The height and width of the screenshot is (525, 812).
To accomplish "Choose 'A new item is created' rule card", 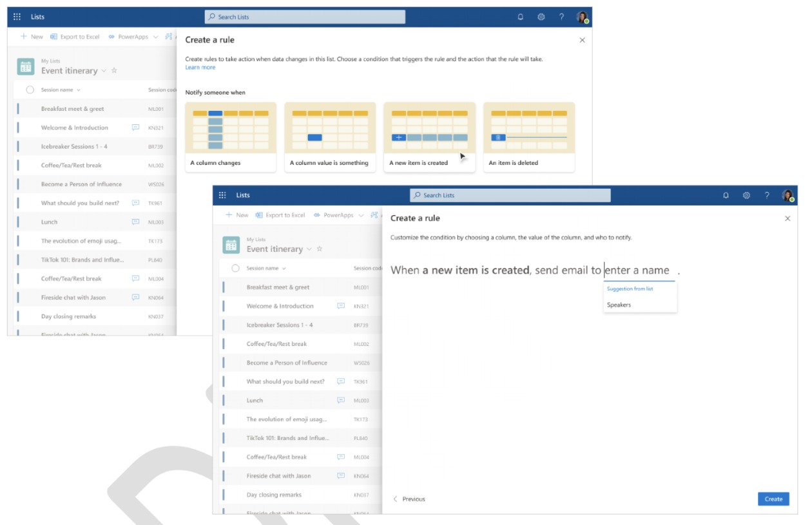I will click(429, 137).
